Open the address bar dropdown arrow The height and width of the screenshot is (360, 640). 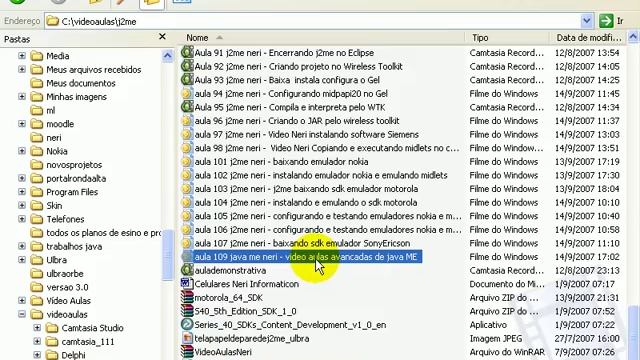click(x=587, y=21)
